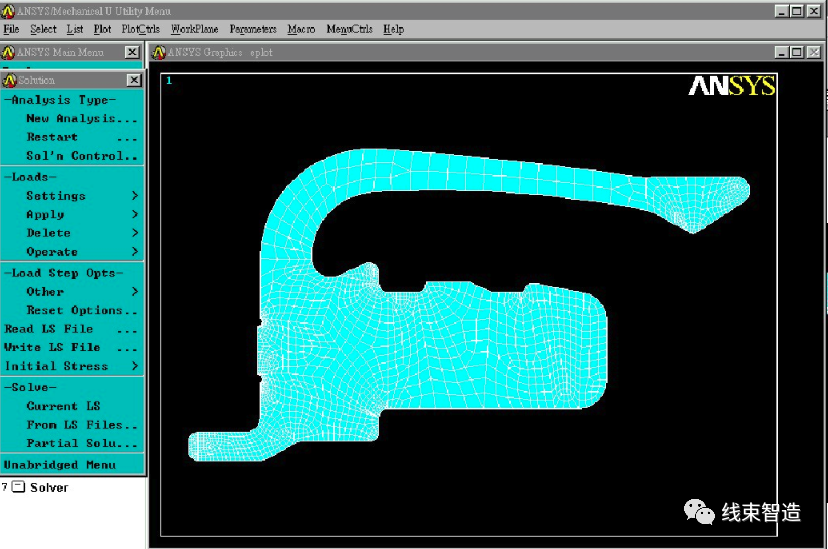Open the Parameters menu

click(252, 29)
